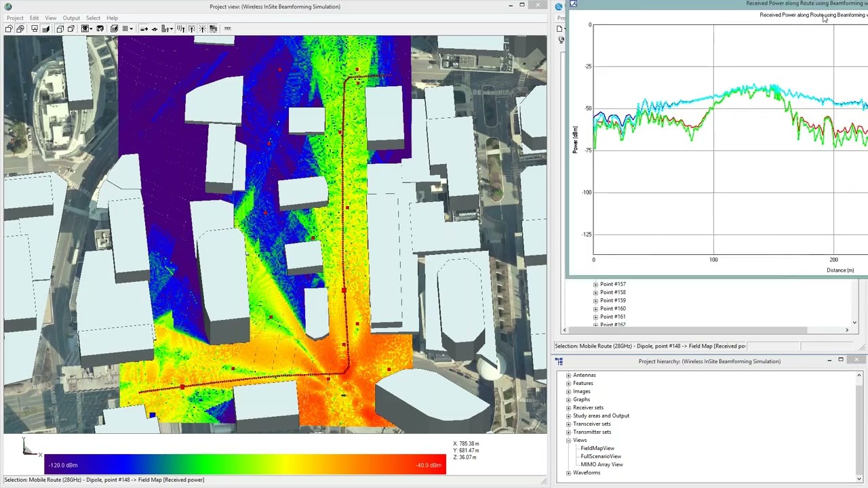Collapse the Views tree node
Image resolution: width=868 pixels, height=488 pixels.
click(x=568, y=441)
